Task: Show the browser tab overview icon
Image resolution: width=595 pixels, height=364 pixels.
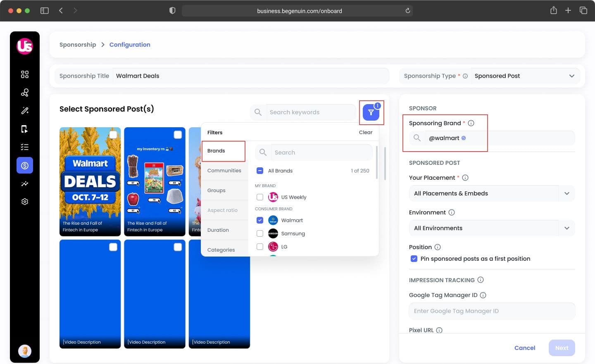Action: pos(583,11)
